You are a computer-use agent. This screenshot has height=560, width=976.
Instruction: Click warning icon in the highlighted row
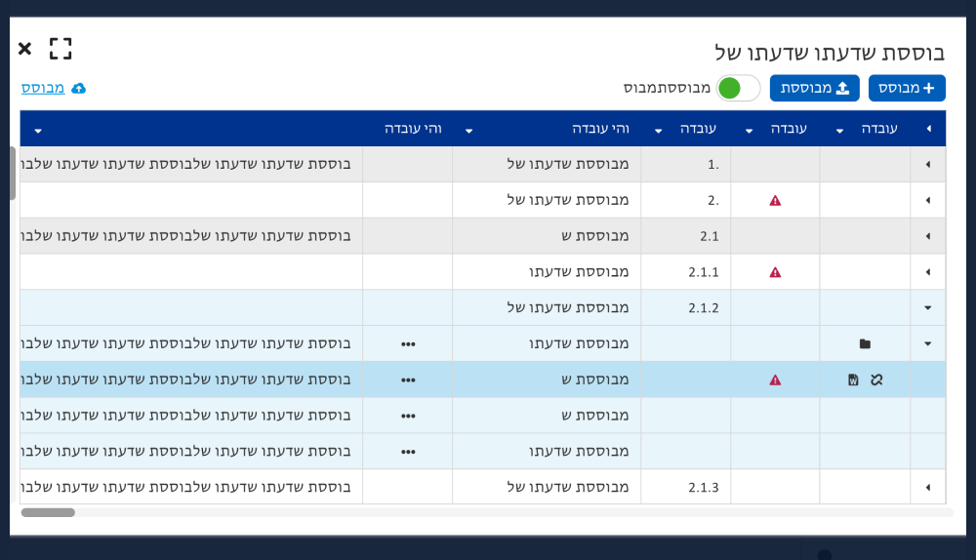[775, 380]
